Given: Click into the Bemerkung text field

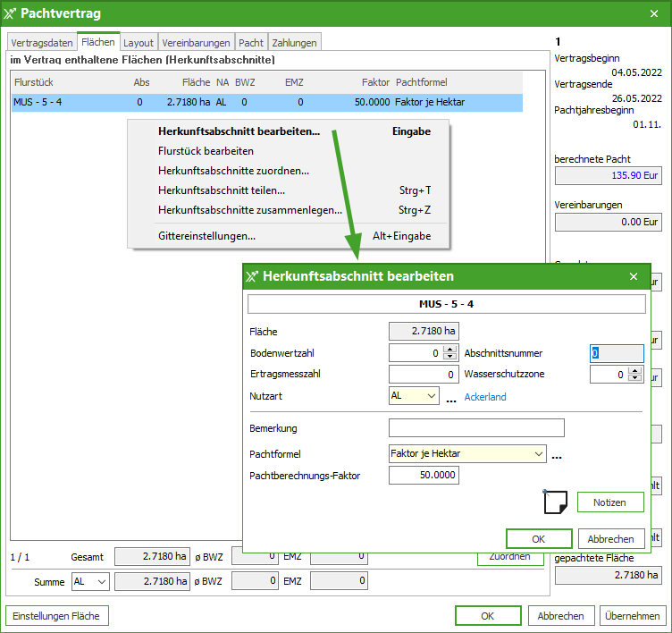Looking at the screenshot, I should pos(476,428).
